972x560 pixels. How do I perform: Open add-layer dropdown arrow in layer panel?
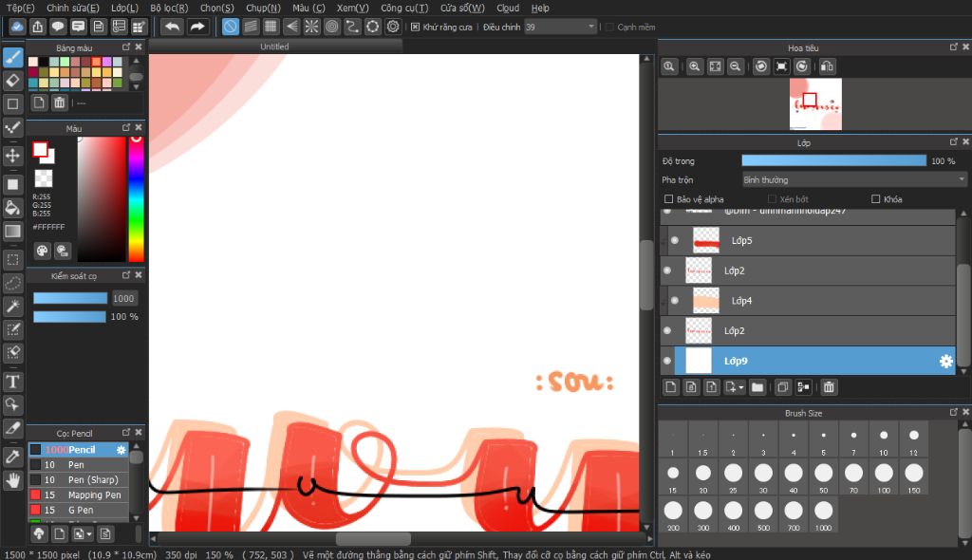click(740, 388)
